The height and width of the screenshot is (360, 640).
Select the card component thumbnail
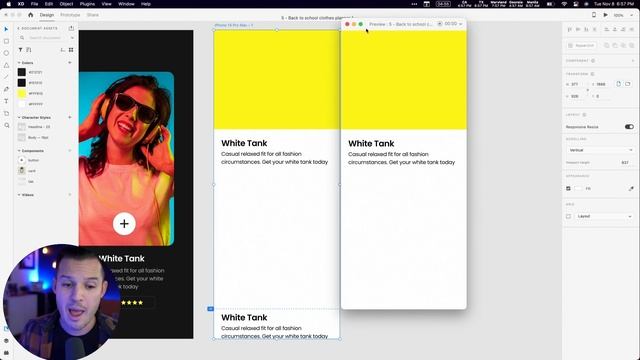[22, 171]
